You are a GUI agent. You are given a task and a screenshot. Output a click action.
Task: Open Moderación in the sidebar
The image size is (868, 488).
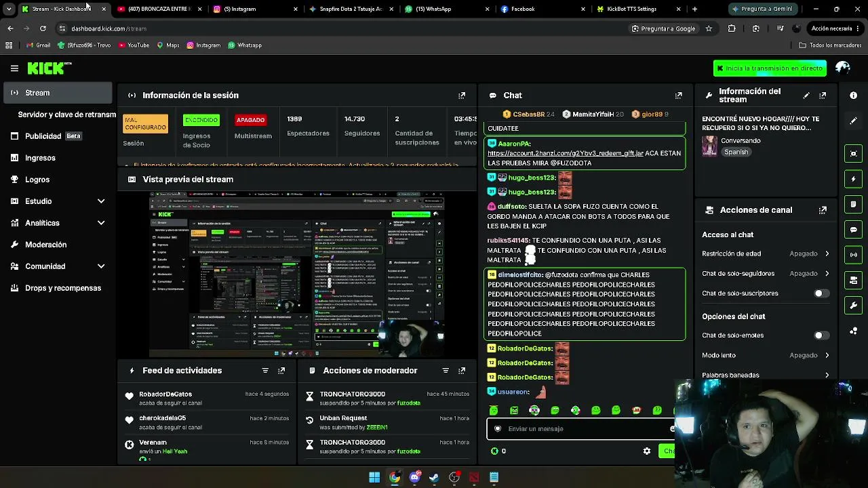[58, 245]
